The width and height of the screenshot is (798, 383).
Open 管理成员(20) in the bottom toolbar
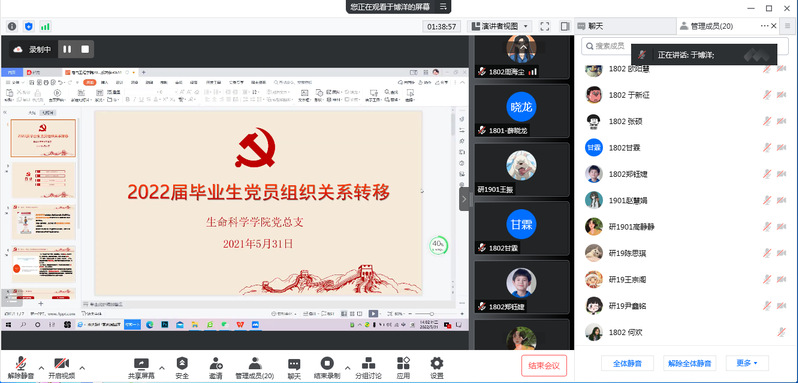click(x=254, y=369)
